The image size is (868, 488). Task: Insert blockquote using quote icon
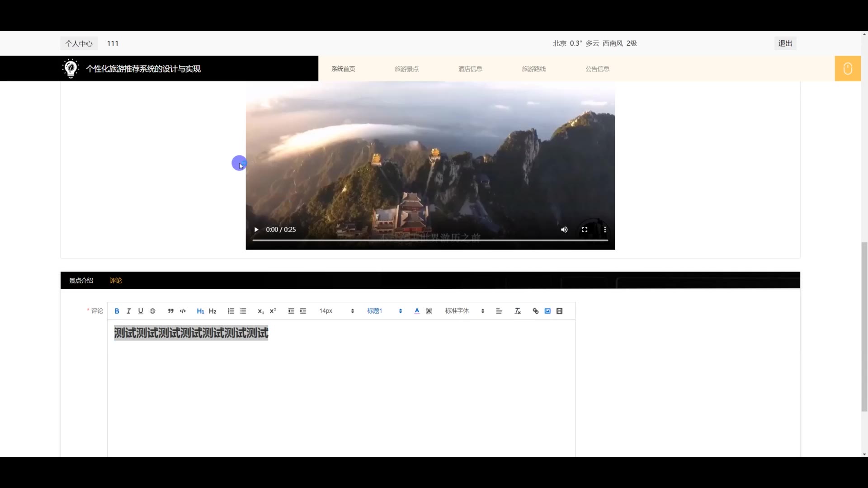(x=170, y=311)
